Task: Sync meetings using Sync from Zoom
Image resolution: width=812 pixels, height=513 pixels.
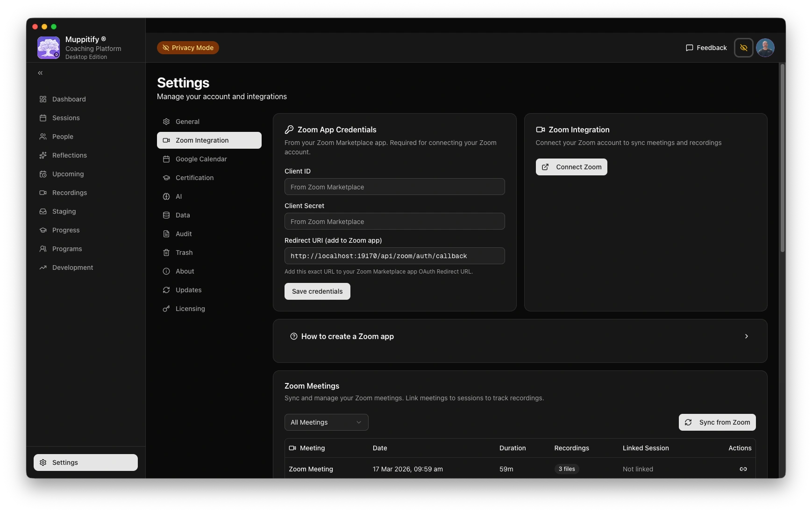Action: pos(717,422)
